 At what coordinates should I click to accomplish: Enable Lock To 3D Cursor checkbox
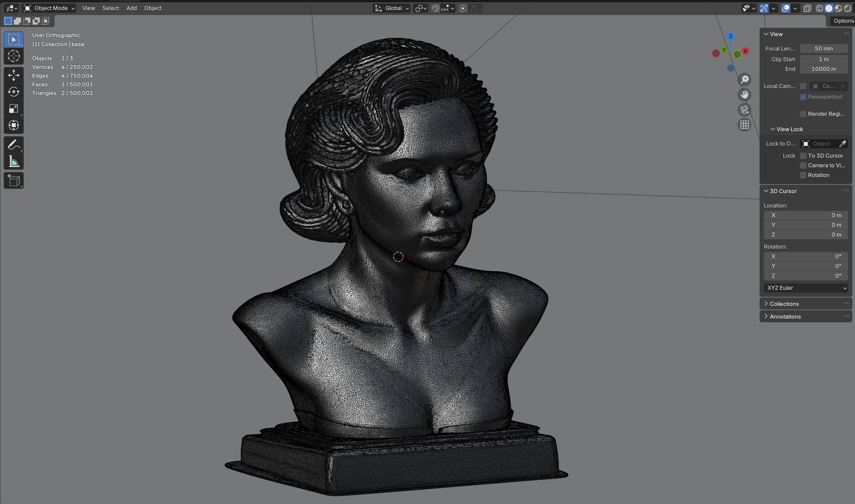[803, 156]
